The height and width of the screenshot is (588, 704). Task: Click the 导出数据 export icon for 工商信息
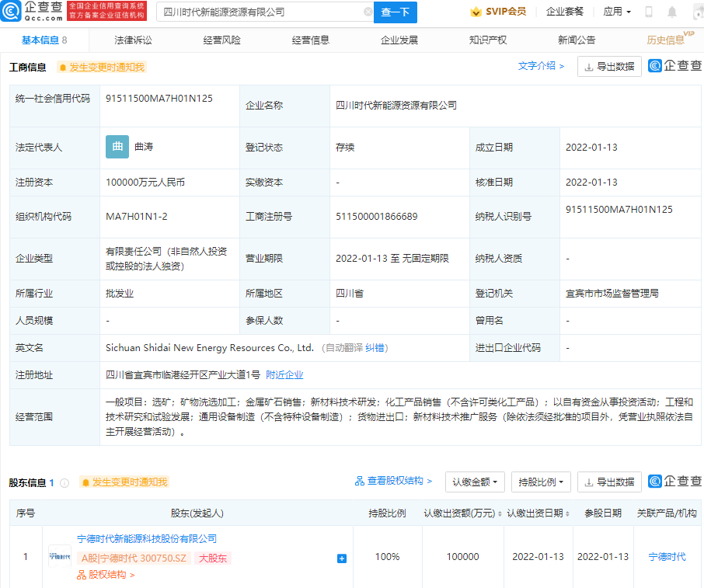[x=608, y=67]
